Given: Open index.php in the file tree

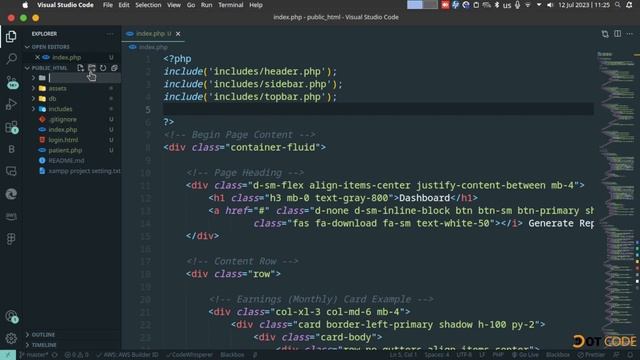Looking at the screenshot, I should [x=62, y=129].
